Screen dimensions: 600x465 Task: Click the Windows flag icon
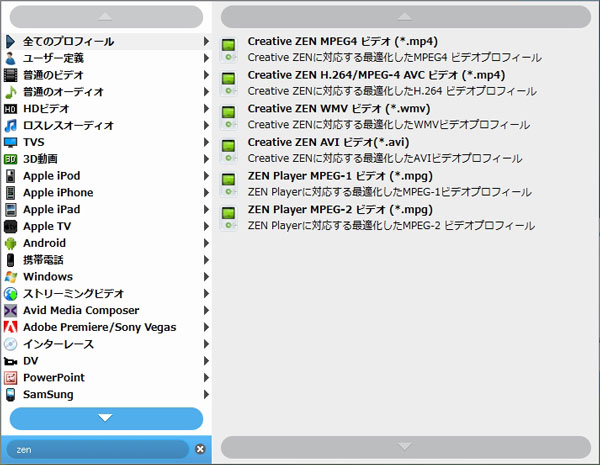(11, 277)
